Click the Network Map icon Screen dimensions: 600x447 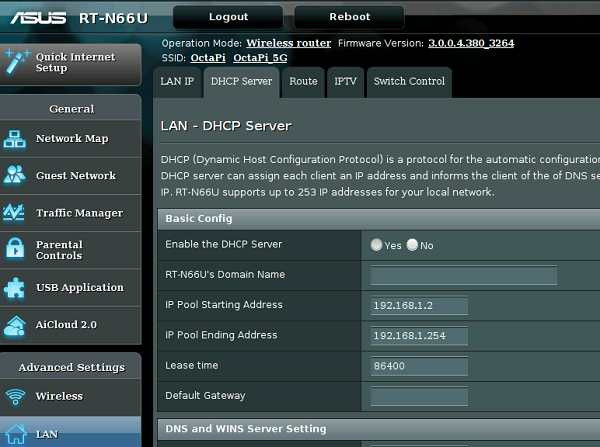tap(15, 139)
